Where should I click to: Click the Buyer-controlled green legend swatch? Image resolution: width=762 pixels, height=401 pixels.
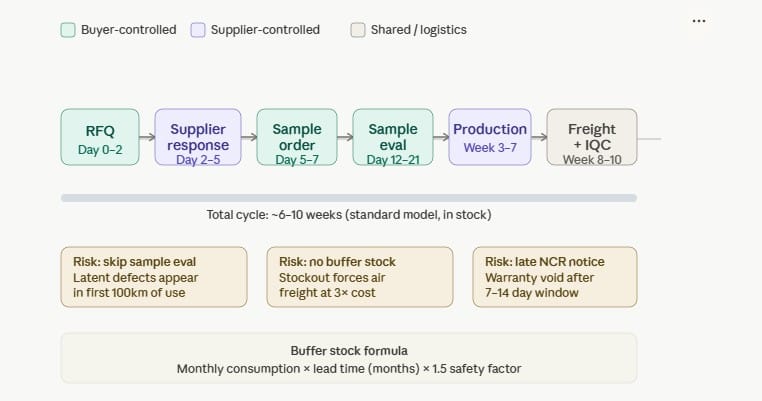pos(68,30)
